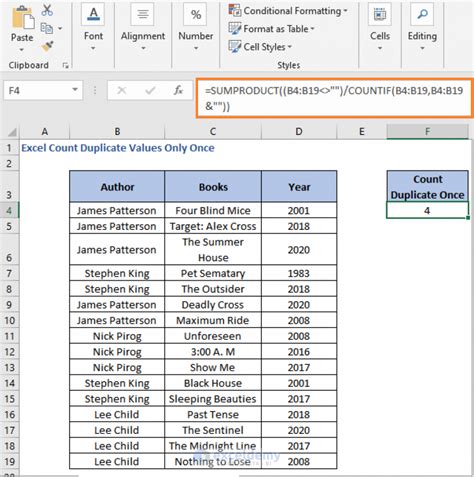
Task: Select row 10 header
Action: [x=9, y=321]
